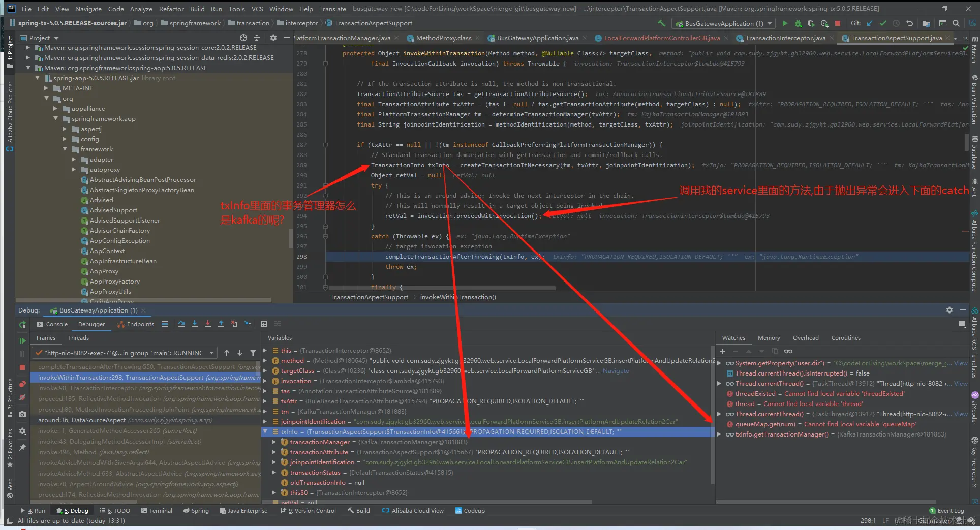The image size is (980, 530).
Task: Open the VCS menu
Action: coord(257,9)
